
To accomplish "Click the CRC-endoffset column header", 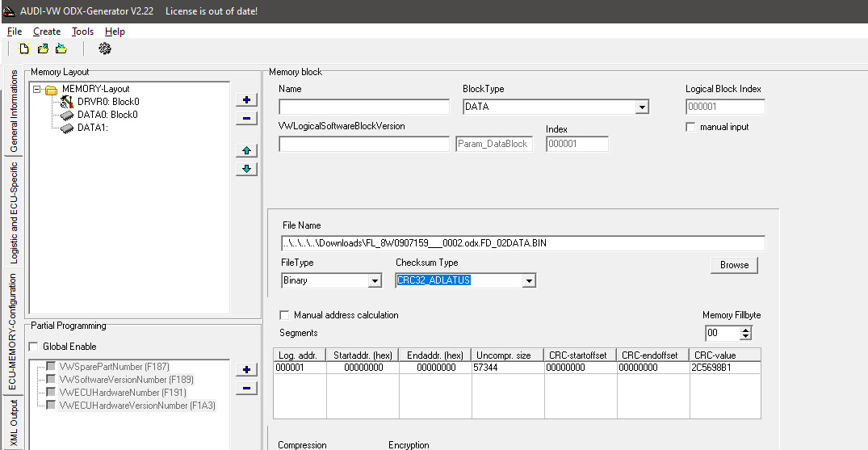I will click(x=652, y=355).
